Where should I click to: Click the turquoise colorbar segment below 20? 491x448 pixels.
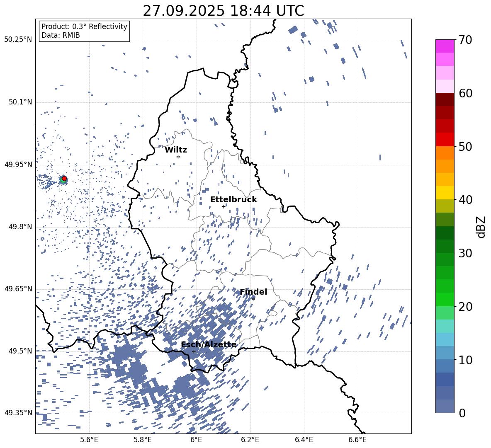coord(445,326)
